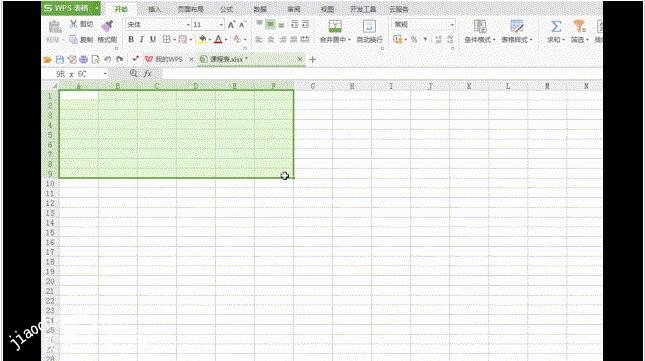Open the font color dropdown arrow
645x361 pixels.
[x=226, y=40]
